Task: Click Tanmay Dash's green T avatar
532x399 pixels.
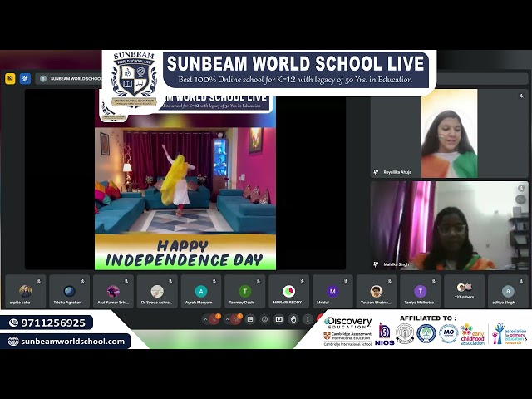Action: [x=245, y=291]
